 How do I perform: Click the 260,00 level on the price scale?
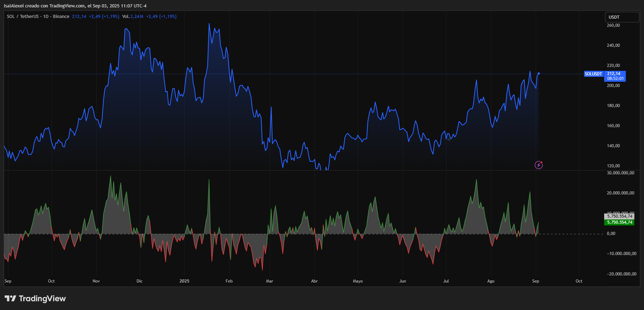[x=613, y=25]
